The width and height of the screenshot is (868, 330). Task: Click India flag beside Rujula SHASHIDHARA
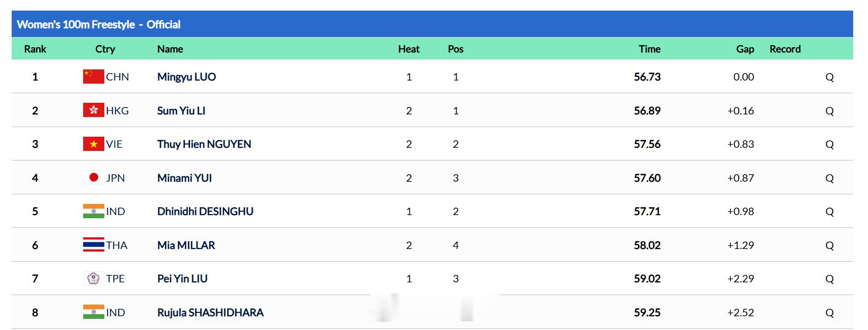pos(93,312)
